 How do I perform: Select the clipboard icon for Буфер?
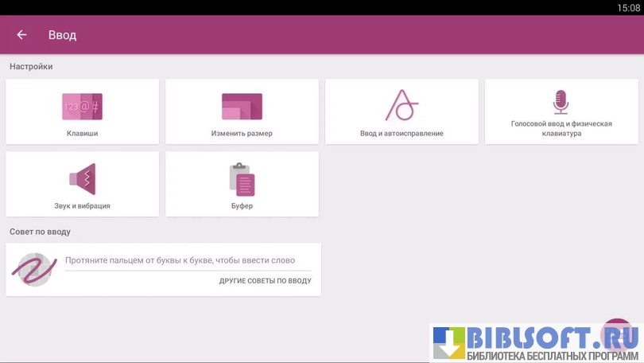click(x=242, y=179)
